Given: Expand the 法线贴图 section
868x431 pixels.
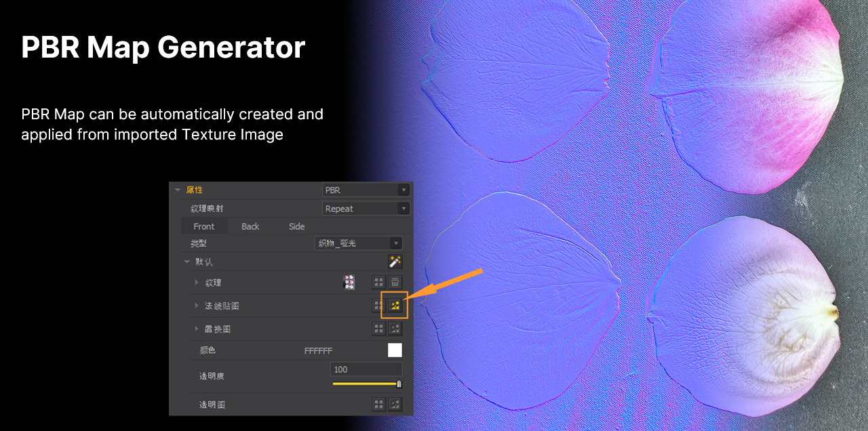Looking at the screenshot, I should [x=195, y=305].
